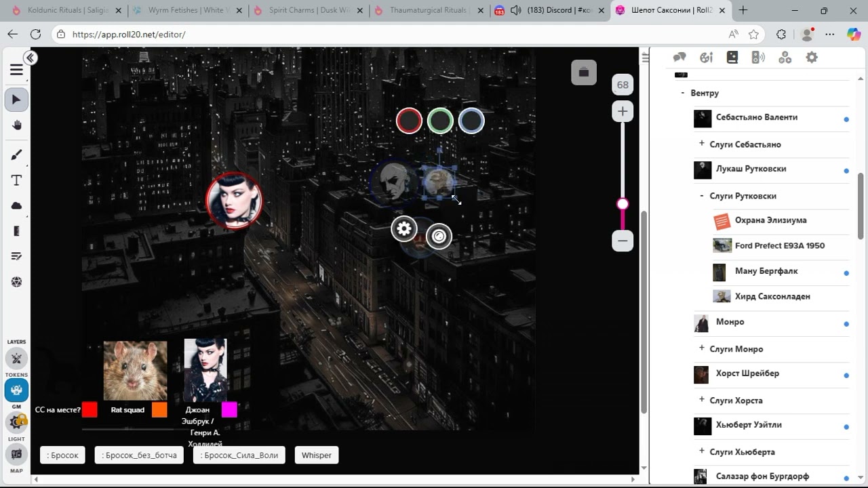The image size is (868, 488).
Task: Select the bald man token on the map
Action: (x=393, y=182)
